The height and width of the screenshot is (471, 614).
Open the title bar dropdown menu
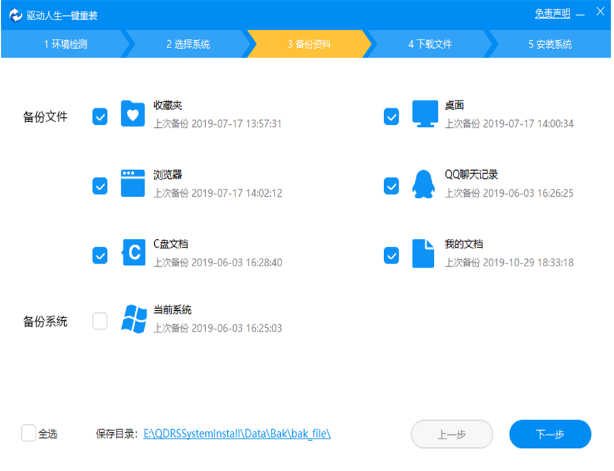coord(581,14)
